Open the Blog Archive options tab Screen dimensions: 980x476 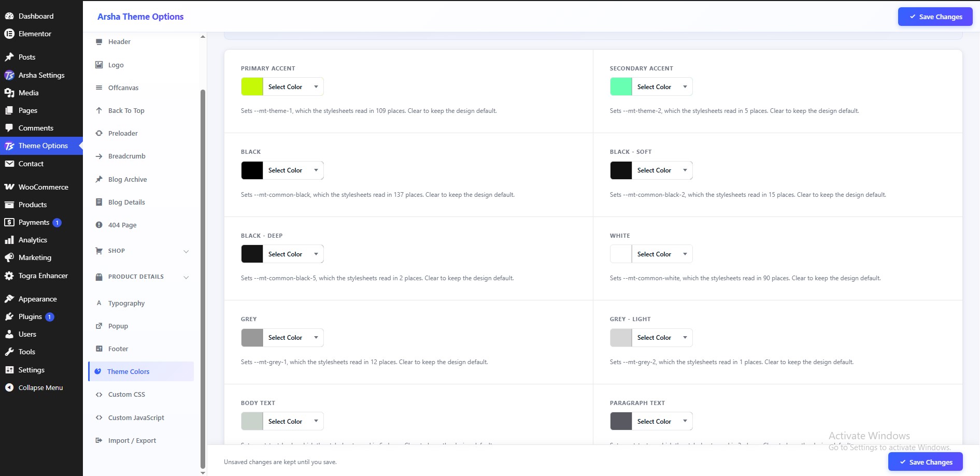[141, 179]
